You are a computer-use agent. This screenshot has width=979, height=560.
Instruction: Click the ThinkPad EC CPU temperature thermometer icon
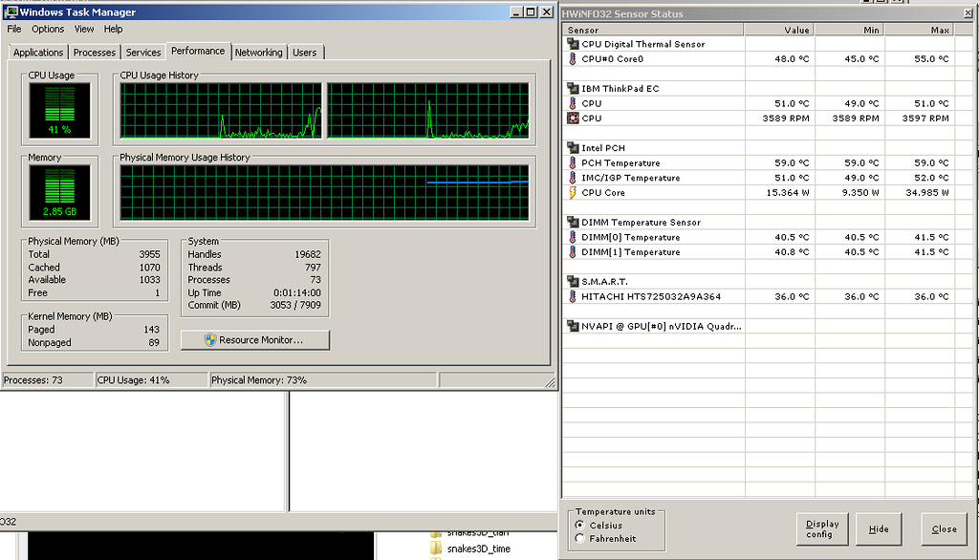(x=573, y=103)
